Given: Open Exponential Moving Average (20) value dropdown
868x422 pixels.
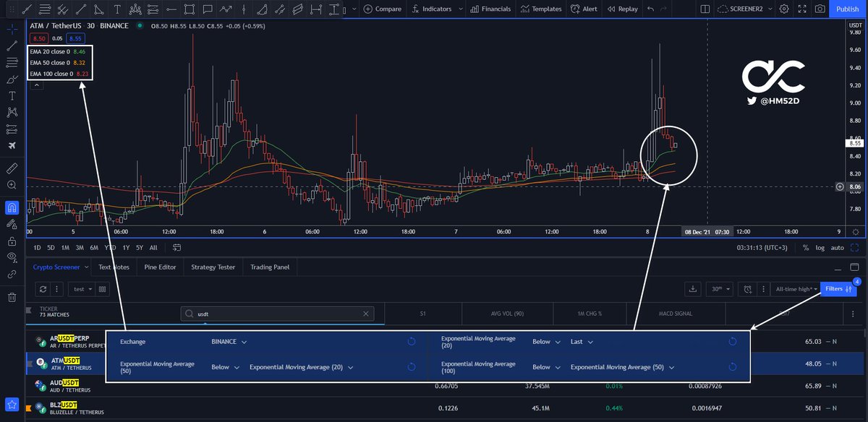Looking at the screenshot, I should point(302,367).
